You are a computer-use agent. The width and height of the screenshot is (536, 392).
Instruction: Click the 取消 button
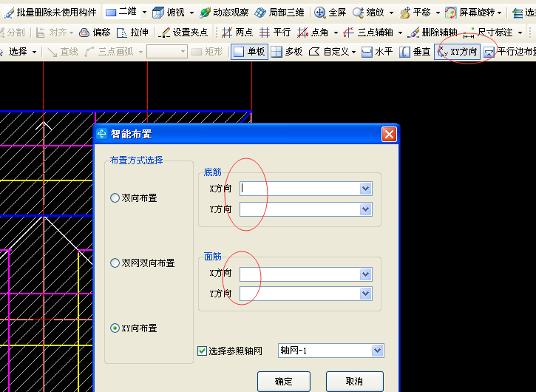pyautogui.click(x=354, y=381)
